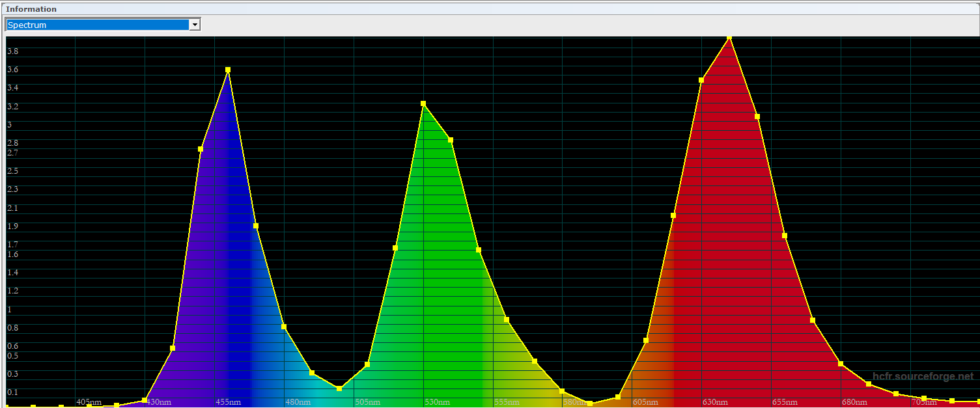Click the 455nm wavelength axis label

tap(228, 402)
